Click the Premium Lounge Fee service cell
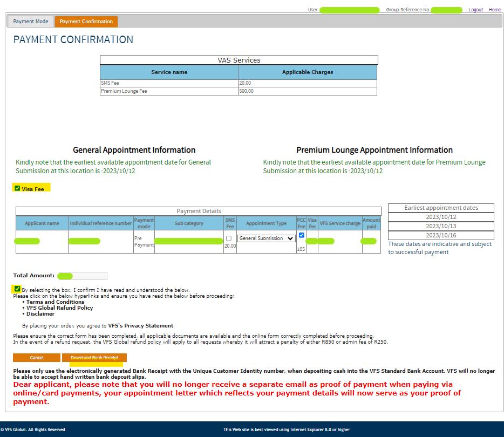The width and height of the screenshot is (504, 437). point(169,91)
